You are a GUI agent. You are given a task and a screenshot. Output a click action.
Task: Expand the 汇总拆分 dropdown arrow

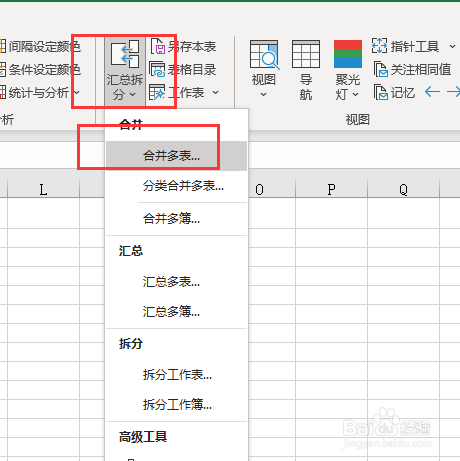(x=133, y=95)
